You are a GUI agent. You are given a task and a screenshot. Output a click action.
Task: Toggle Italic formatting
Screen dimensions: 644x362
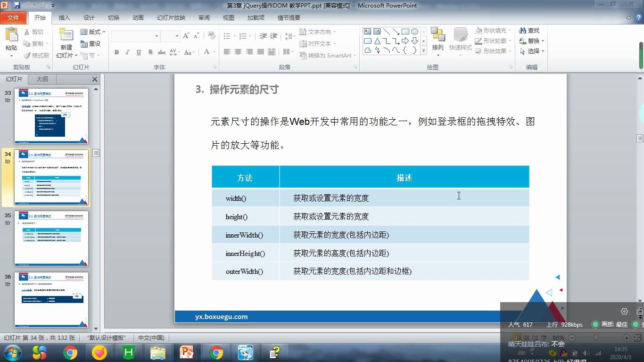click(x=127, y=52)
